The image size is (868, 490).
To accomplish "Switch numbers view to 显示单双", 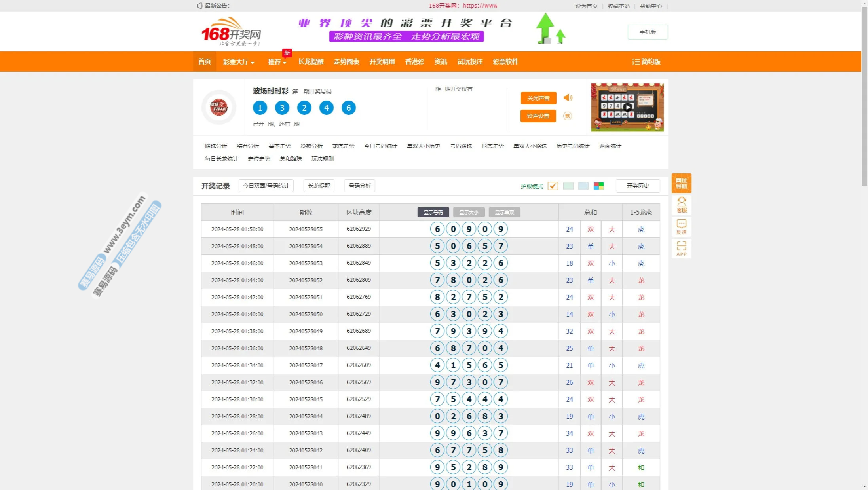I will point(504,213).
